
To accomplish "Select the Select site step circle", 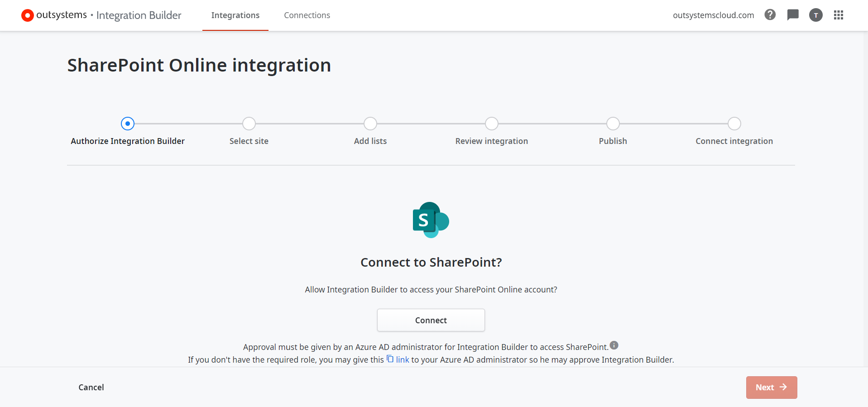I will point(249,124).
